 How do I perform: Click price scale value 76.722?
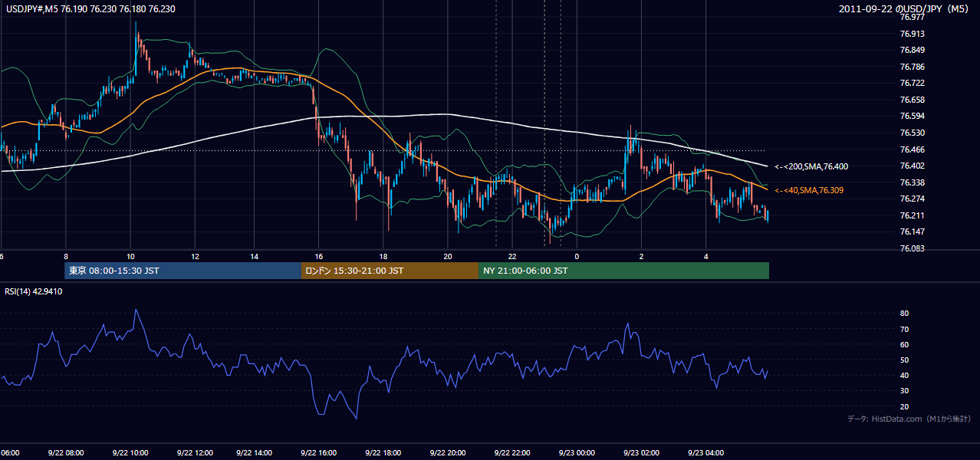(x=913, y=83)
